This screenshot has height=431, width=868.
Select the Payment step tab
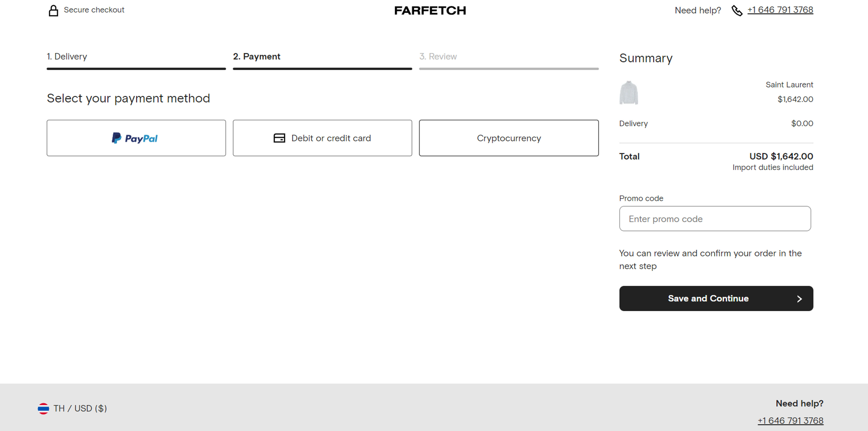coord(256,57)
